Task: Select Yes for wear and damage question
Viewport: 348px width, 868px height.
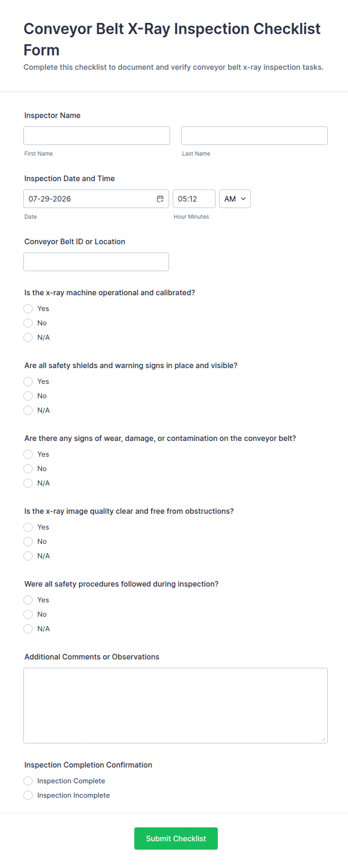Action: coord(28,454)
